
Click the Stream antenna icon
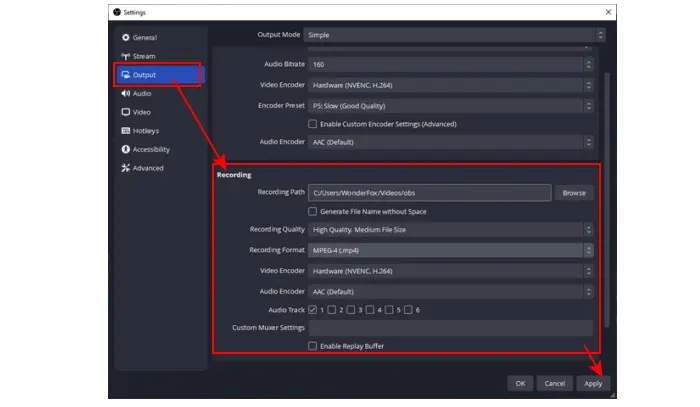click(125, 56)
